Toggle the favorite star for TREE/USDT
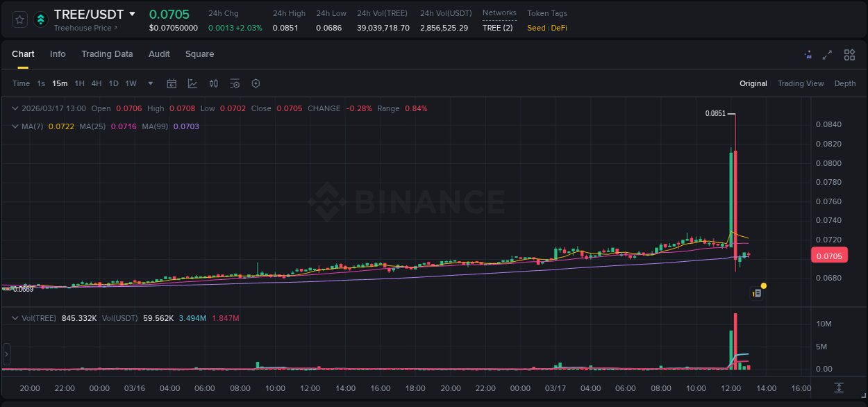This screenshot has width=868, height=407. [x=18, y=19]
